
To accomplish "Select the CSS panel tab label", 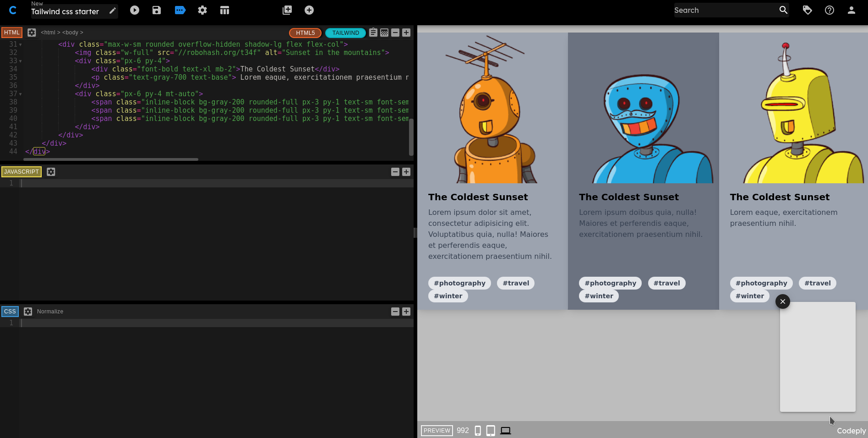I will click(x=10, y=312).
